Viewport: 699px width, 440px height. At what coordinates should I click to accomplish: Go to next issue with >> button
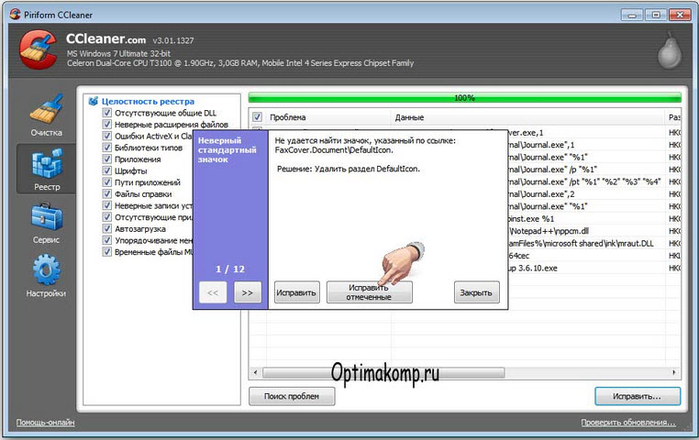pos(247,292)
